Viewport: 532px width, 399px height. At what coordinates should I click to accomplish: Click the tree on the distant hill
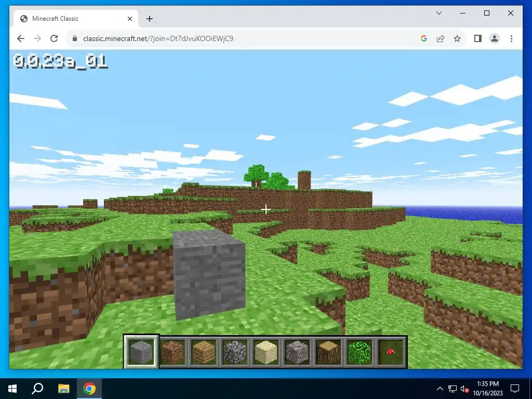click(x=258, y=175)
